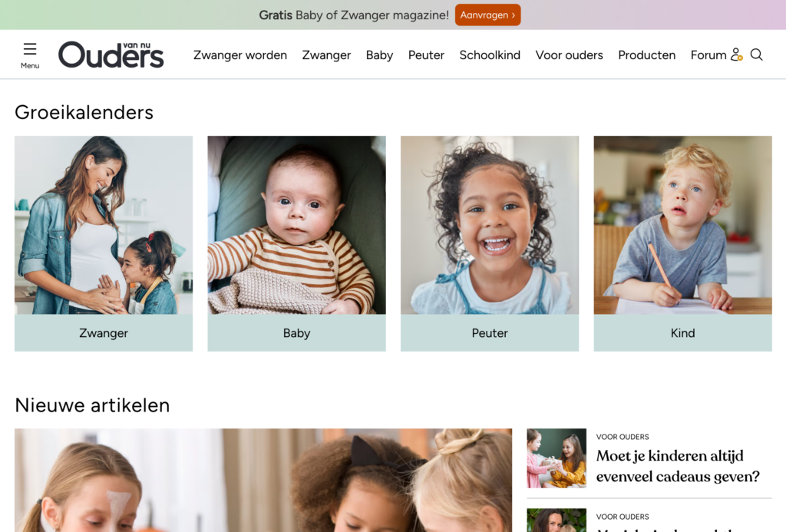Click the user account icon

coord(736,55)
